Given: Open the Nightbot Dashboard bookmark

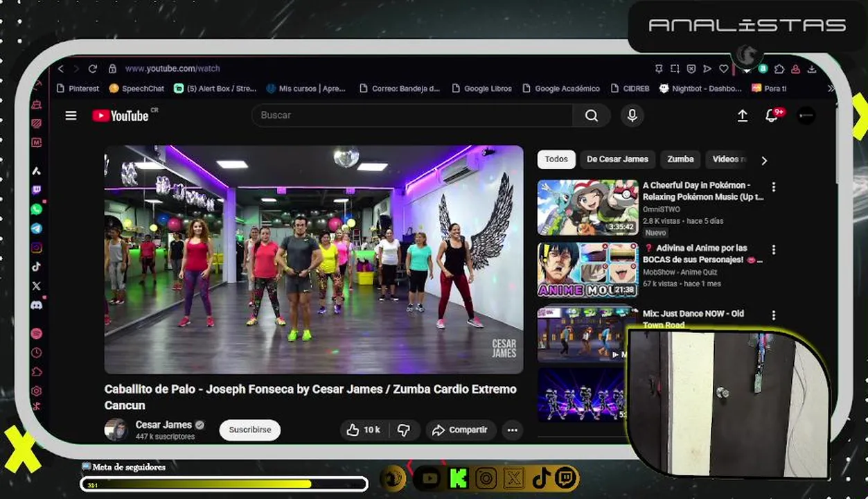Looking at the screenshot, I should [700, 89].
